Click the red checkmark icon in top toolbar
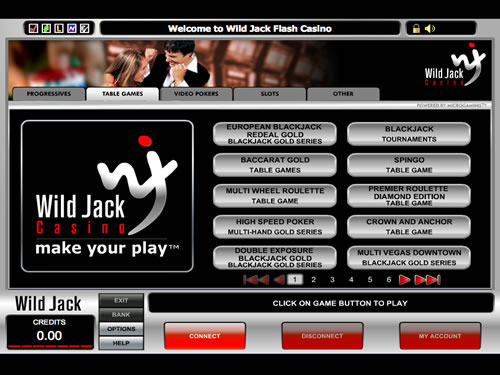500x375 pixels. [x=33, y=29]
